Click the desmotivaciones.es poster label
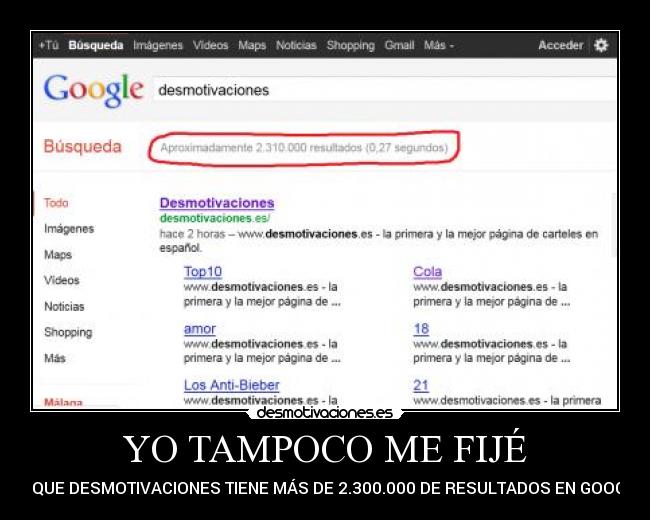This screenshot has width=650, height=520. tap(325, 413)
